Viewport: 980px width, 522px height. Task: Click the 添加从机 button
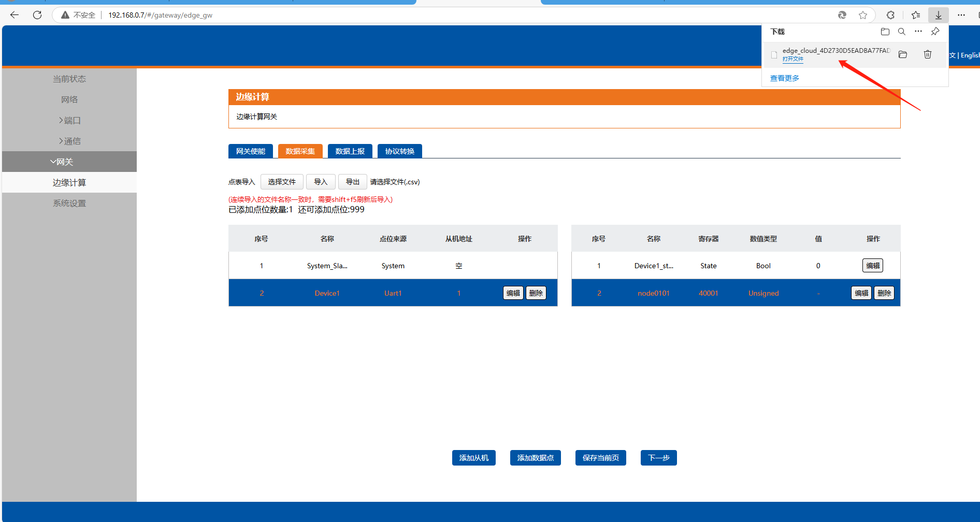473,458
